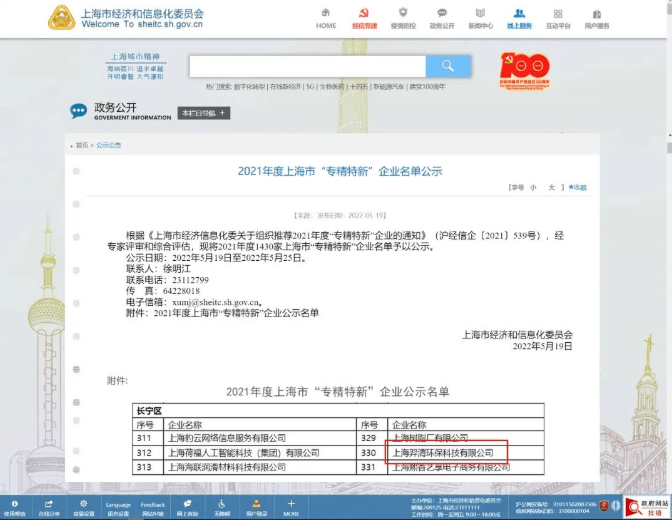Open Feedback in the bottom bar
Viewport: 672px width, 520px height.
click(153, 508)
